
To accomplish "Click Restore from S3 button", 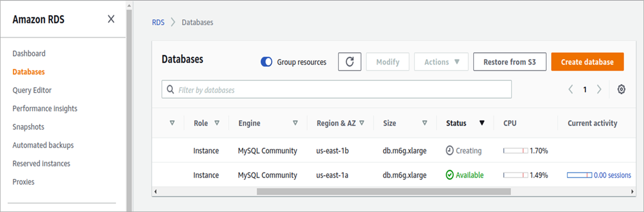I will click(509, 62).
